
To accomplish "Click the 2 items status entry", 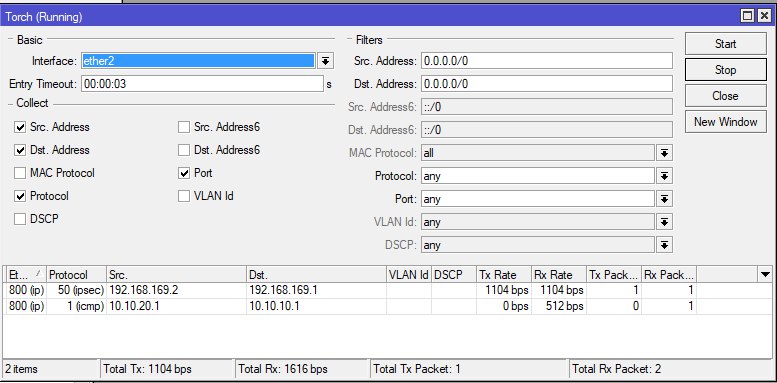I will [x=51, y=369].
